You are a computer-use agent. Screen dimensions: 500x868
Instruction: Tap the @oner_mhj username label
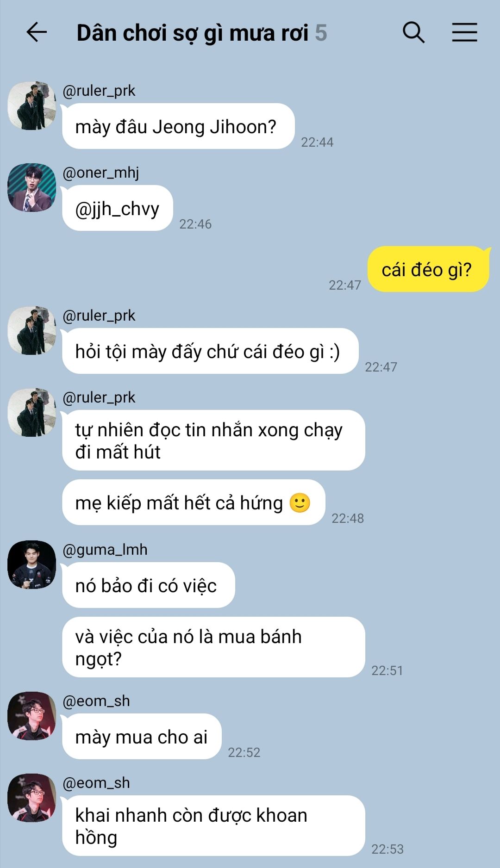[101, 173]
